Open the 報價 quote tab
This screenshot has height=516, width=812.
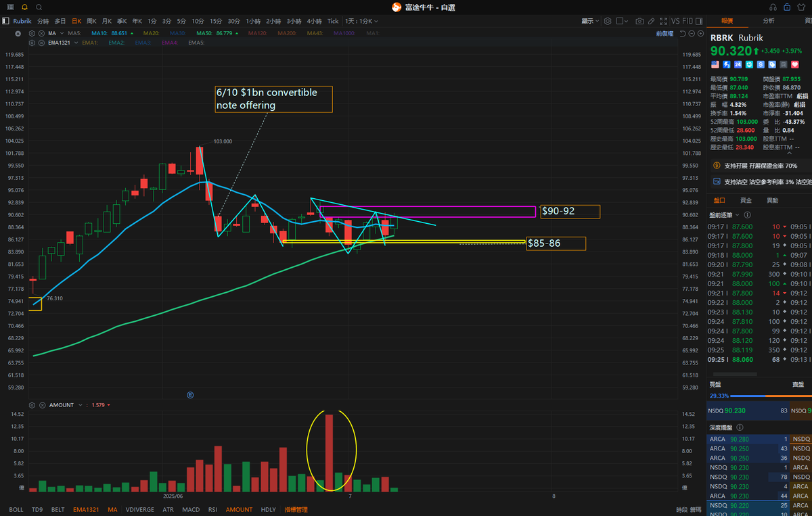tap(727, 21)
